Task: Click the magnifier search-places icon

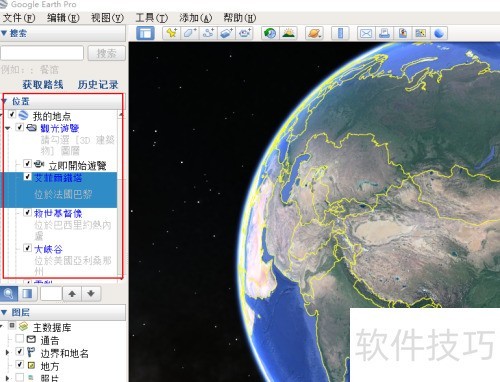Action: (x=9, y=294)
